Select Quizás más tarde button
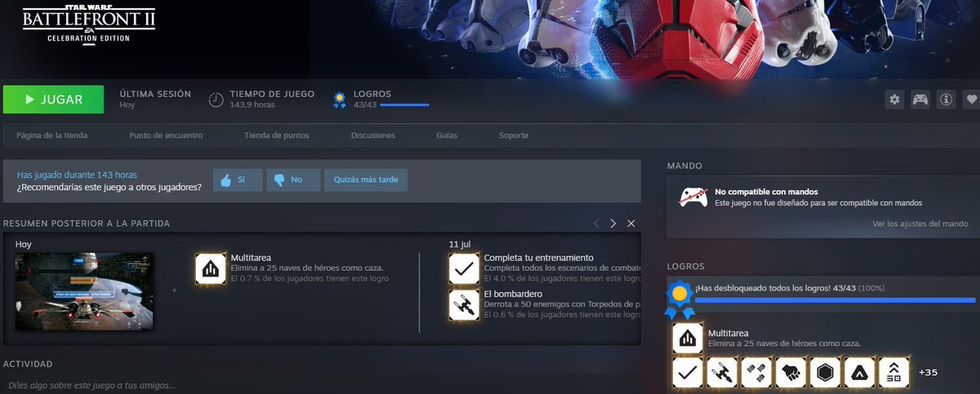 366,180
